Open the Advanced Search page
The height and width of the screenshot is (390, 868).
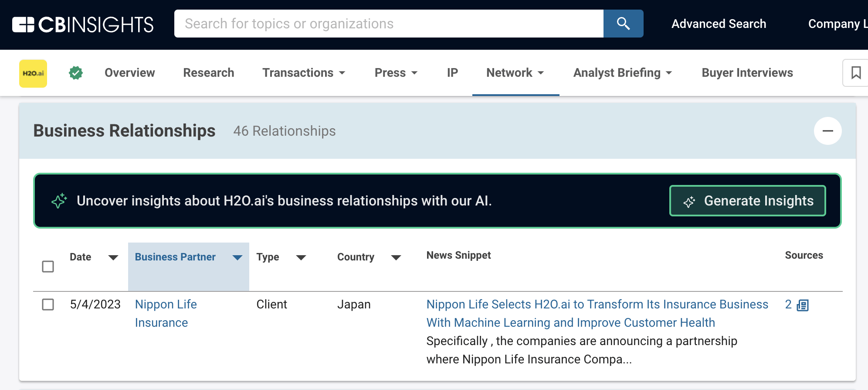(719, 24)
